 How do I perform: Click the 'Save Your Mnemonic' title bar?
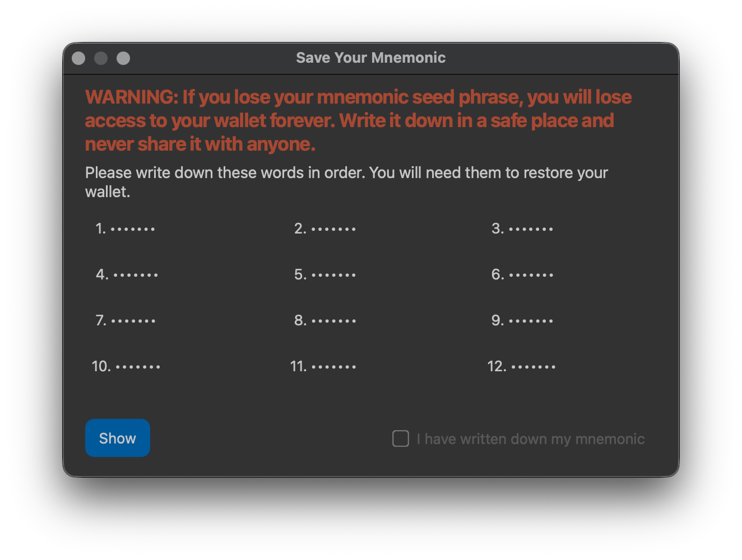coord(370,58)
